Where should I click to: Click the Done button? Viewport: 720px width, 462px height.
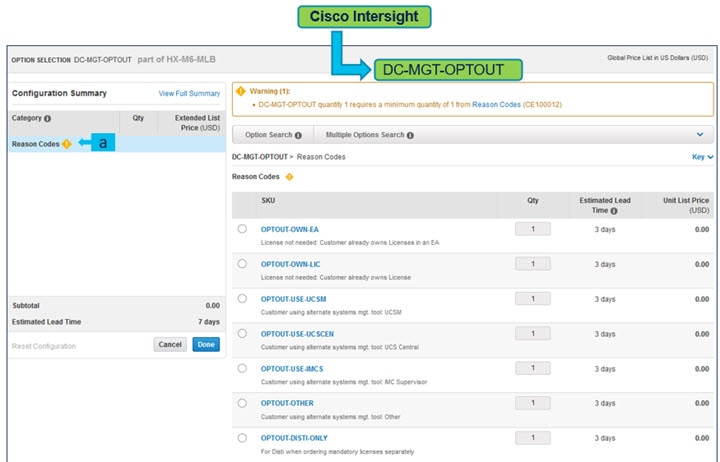206,344
